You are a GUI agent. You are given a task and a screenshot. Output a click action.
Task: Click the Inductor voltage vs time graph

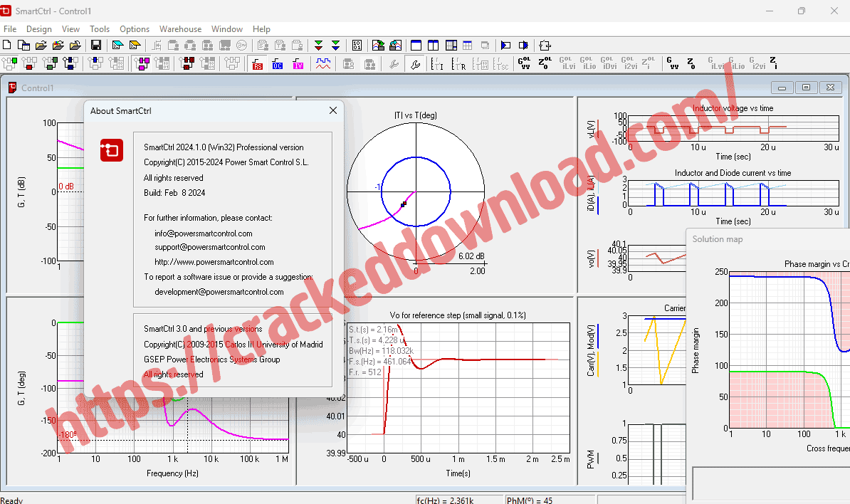click(x=734, y=130)
